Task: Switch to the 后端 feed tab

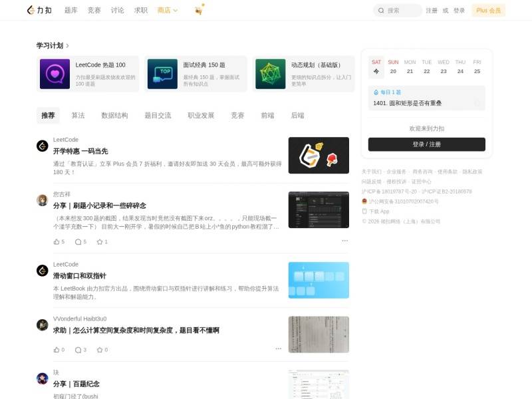Action: click(297, 115)
